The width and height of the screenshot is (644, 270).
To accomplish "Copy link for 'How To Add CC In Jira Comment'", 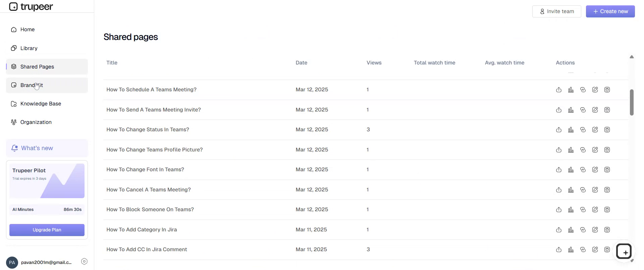I will coord(583,250).
